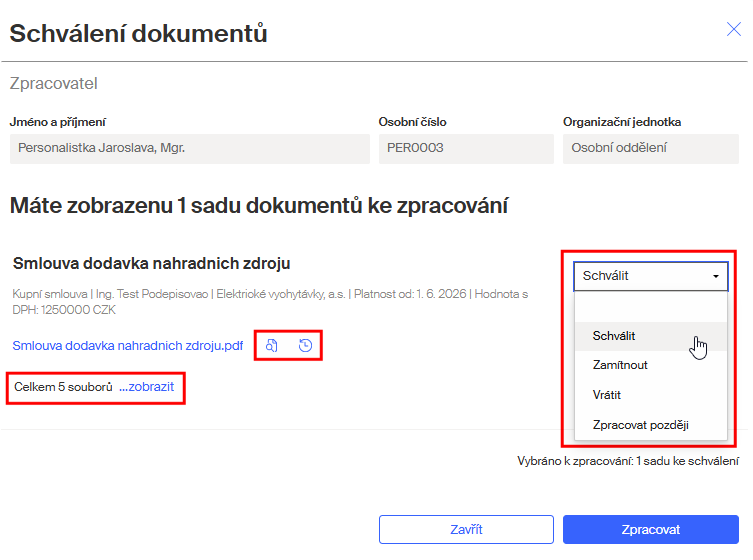753x560 pixels.
Task: Click the dropdown caret arrow next to Schválit
Action: 716,276
